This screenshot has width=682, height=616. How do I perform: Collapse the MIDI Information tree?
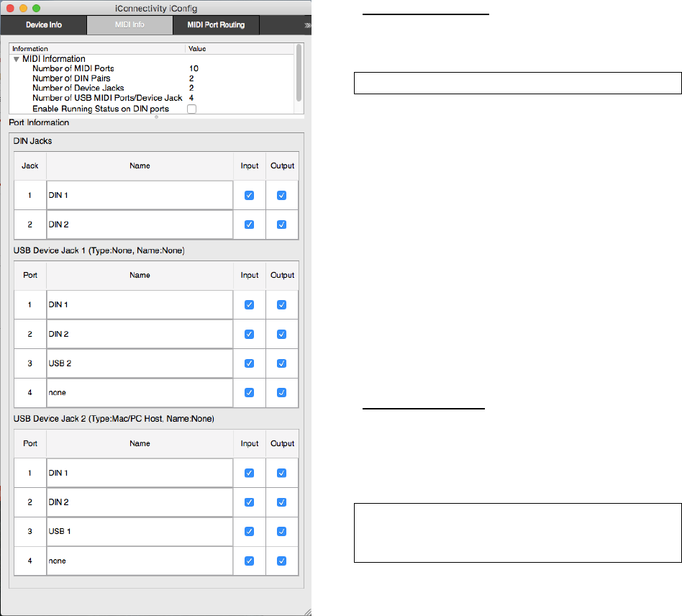(x=17, y=59)
